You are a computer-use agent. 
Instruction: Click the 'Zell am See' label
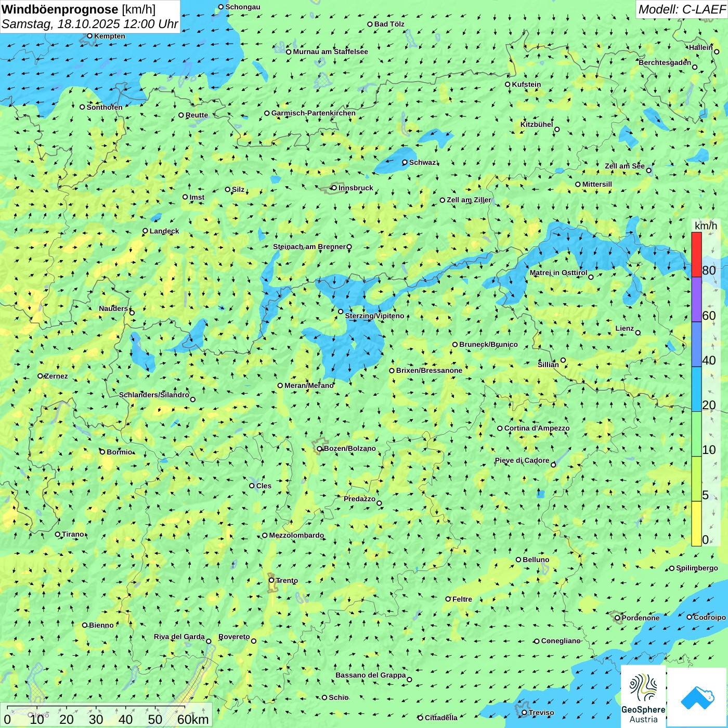625,166
